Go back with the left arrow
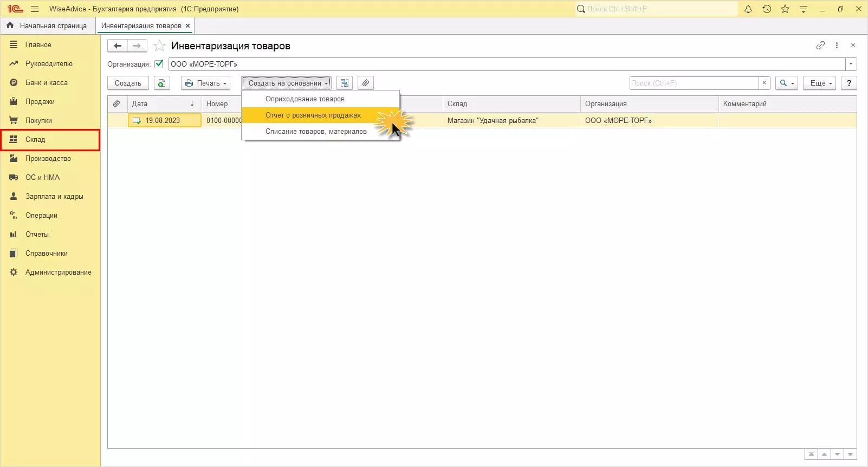Image resolution: width=868 pixels, height=467 pixels. [x=118, y=46]
